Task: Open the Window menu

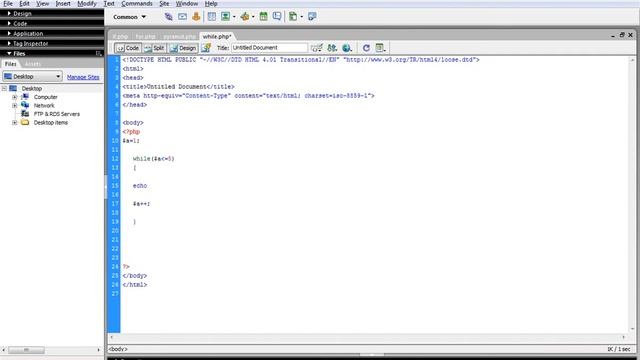Action: (x=187, y=4)
